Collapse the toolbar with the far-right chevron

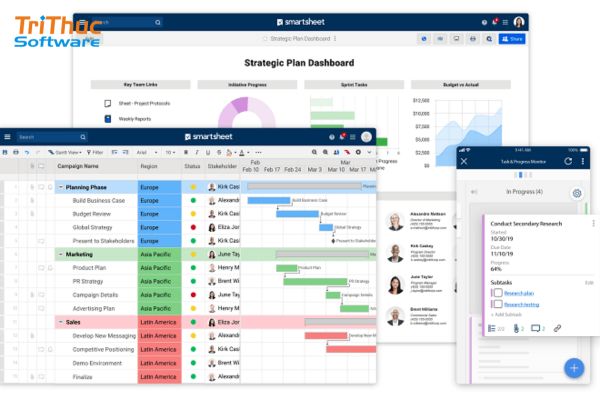369,152
